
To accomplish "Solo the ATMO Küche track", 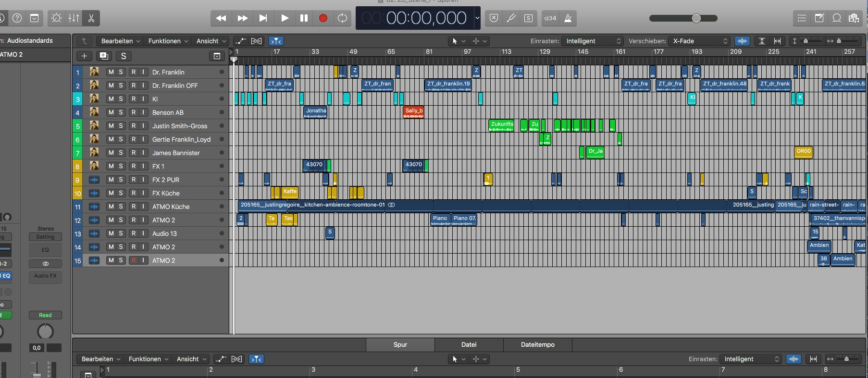I will pyautogui.click(x=121, y=207).
